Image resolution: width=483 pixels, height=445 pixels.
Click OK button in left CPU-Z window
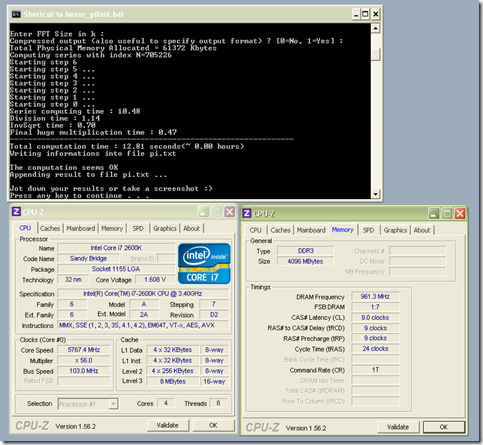pyautogui.click(x=213, y=425)
